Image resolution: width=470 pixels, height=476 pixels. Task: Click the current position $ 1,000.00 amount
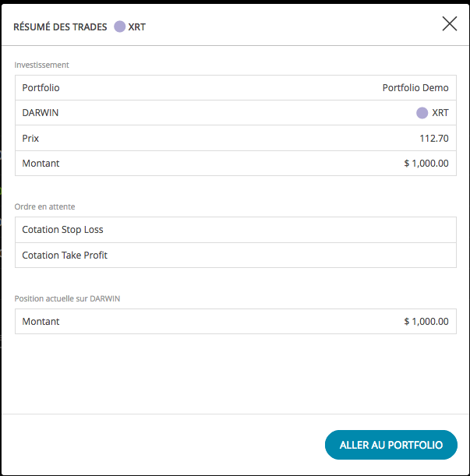click(426, 322)
